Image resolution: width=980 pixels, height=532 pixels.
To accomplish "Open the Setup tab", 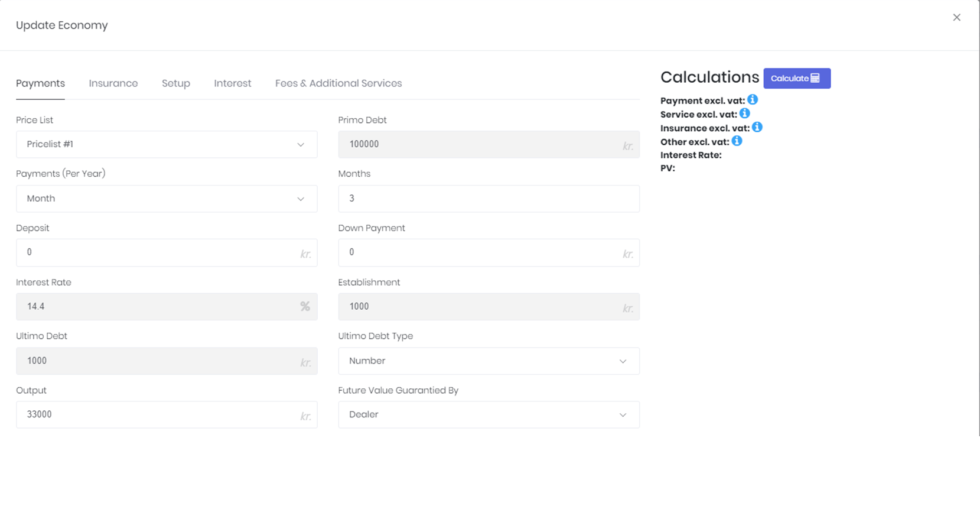I will (176, 83).
